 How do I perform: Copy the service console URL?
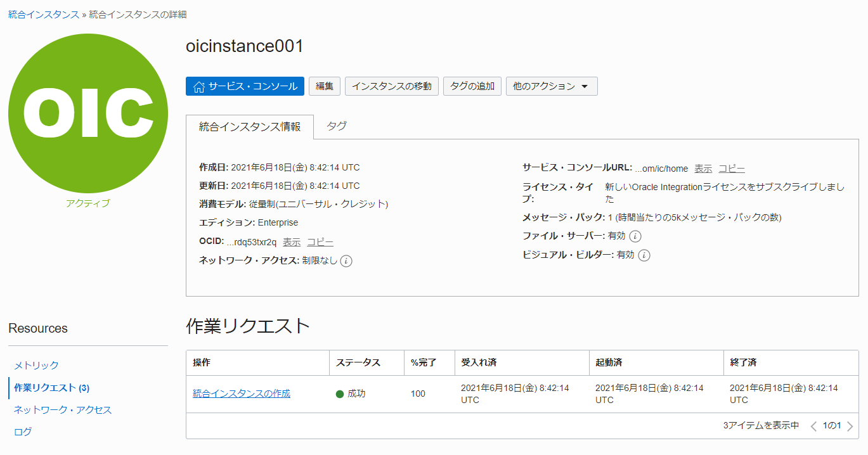tap(731, 169)
